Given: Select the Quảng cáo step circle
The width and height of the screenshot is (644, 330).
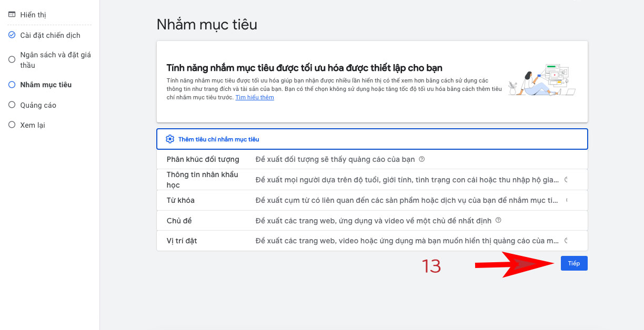Looking at the screenshot, I should coord(12,105).
